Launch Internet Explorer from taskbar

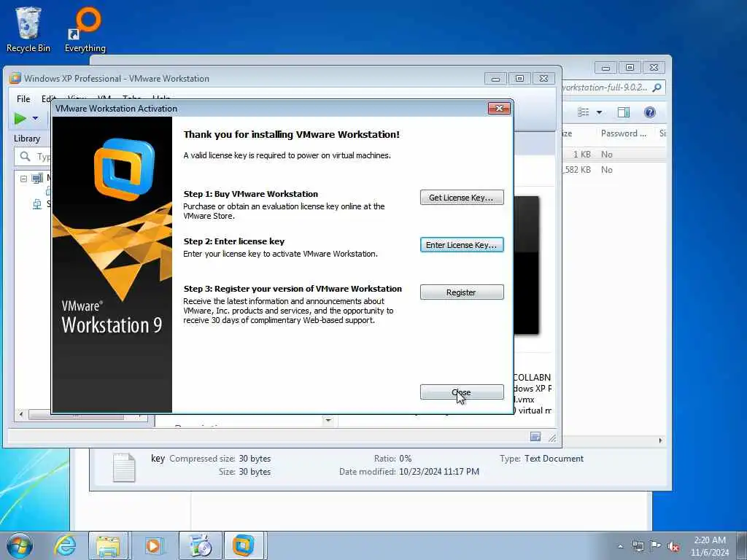[64, 545]
